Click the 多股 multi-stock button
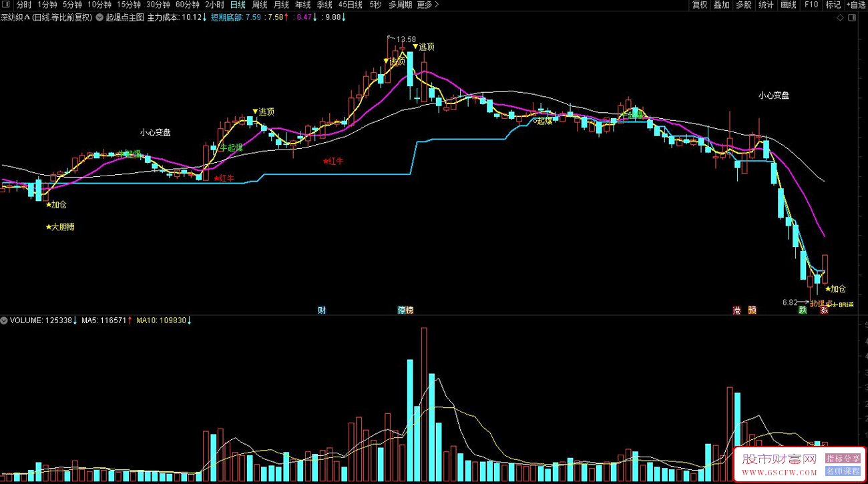The height and width of the screenshot is (484, 868). pos(743,5)
